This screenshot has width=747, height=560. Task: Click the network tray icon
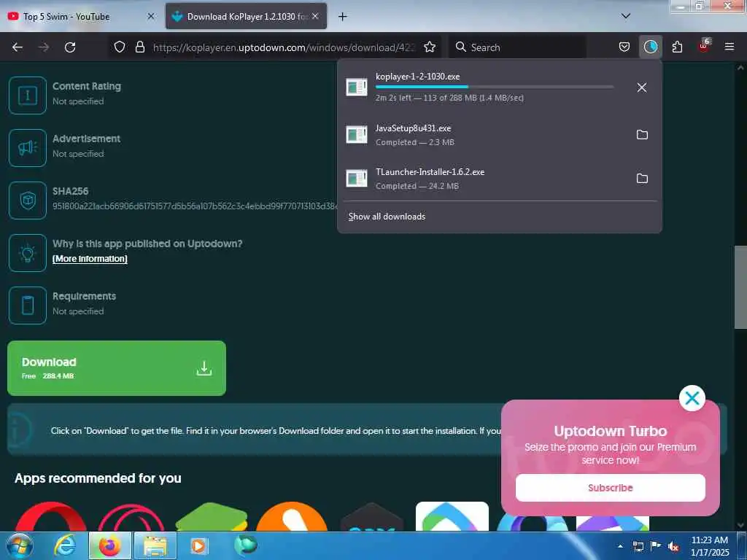coord(638,547)
